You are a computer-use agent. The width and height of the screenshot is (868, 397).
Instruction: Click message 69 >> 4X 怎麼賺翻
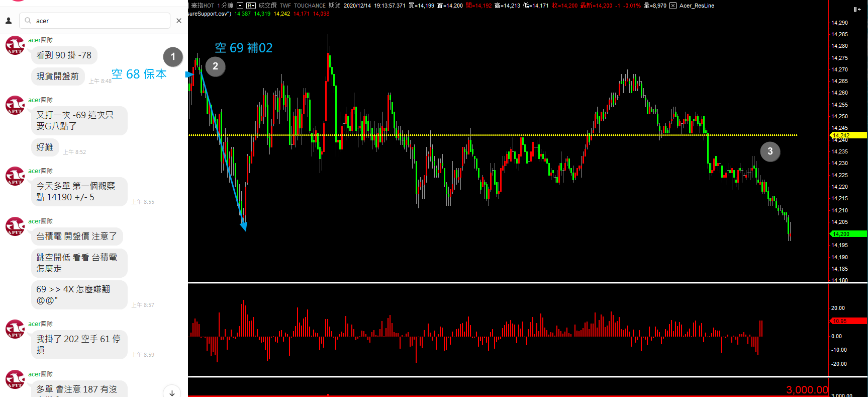79,295
